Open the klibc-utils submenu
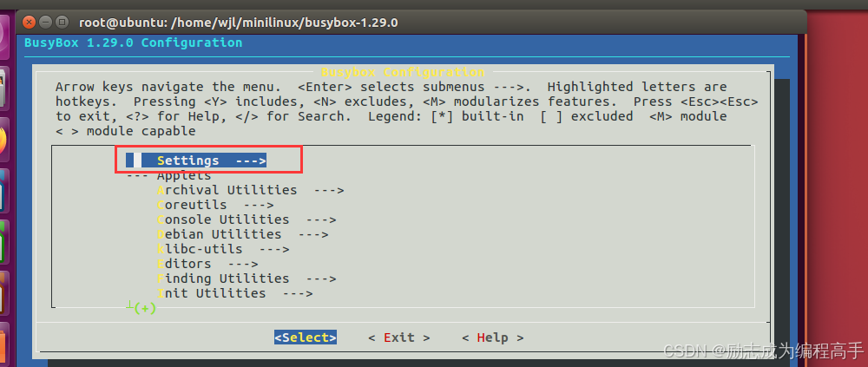This screenshot has width=868, height=367. [223, 249]
